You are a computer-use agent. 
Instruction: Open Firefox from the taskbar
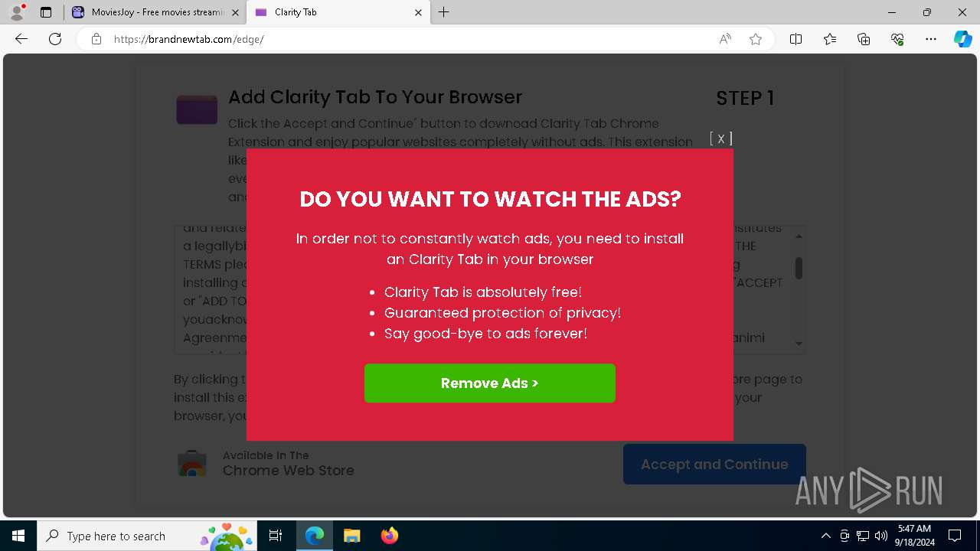[390, 536]
